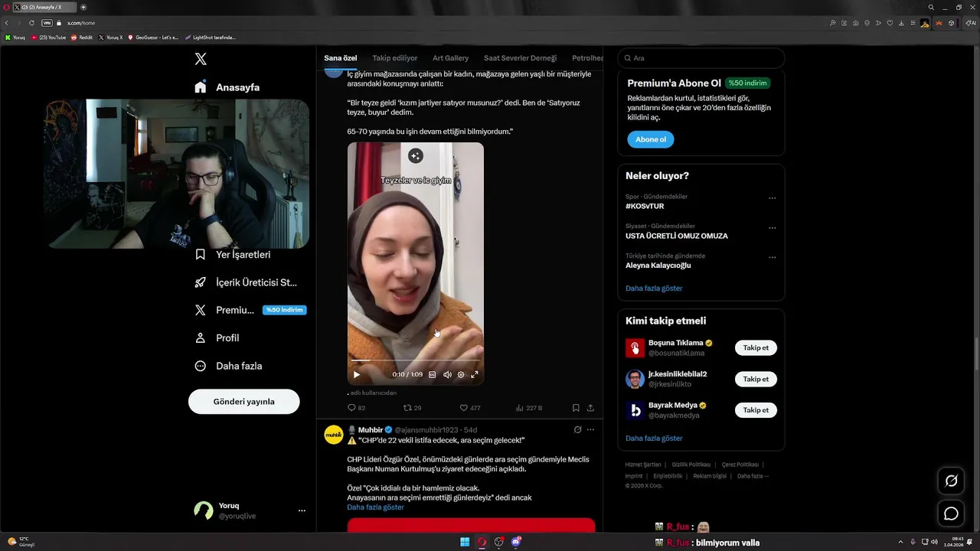980x551 pixels.
Task: Open the Gizlilik Politikası footer link
Action: (x=691, y=465)
